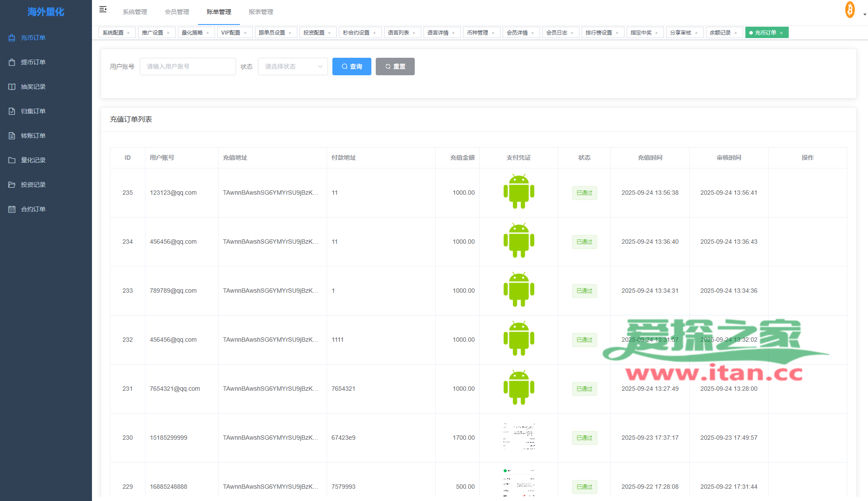Open the 会员管理 top menu
Screen dimensions: 868x501
[x=176, y=12]
